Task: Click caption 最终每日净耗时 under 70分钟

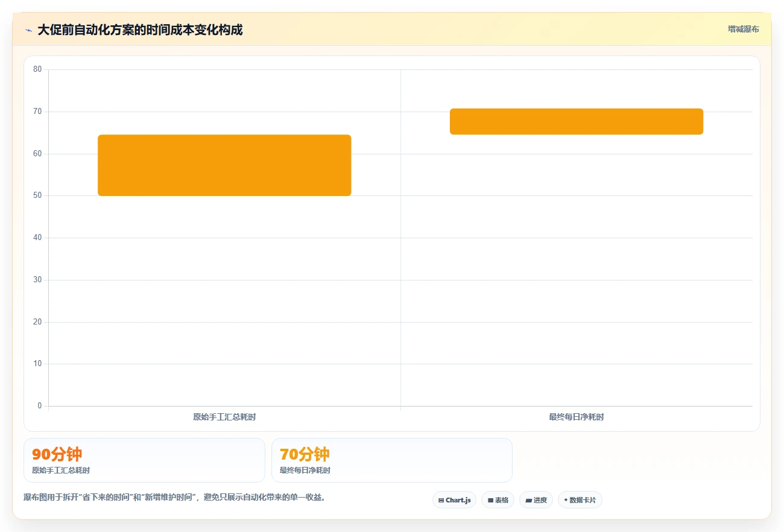Action: (x=305, y=470)
